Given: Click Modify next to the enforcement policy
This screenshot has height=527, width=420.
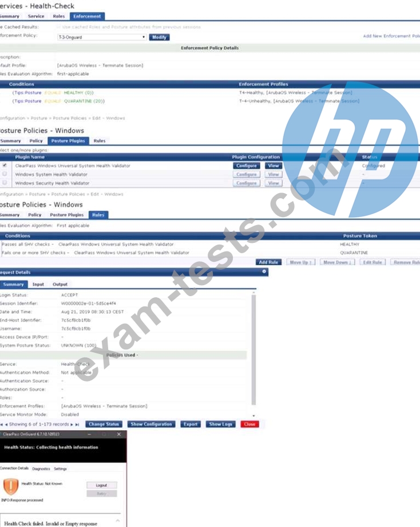Looking at the screenshot, I should pos(159,37).
